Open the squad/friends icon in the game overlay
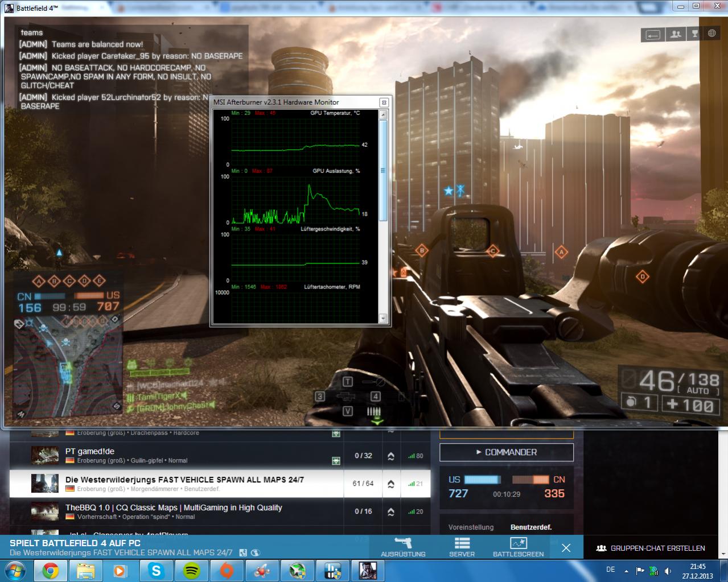 pyautogui.click(x=676, y=34)
